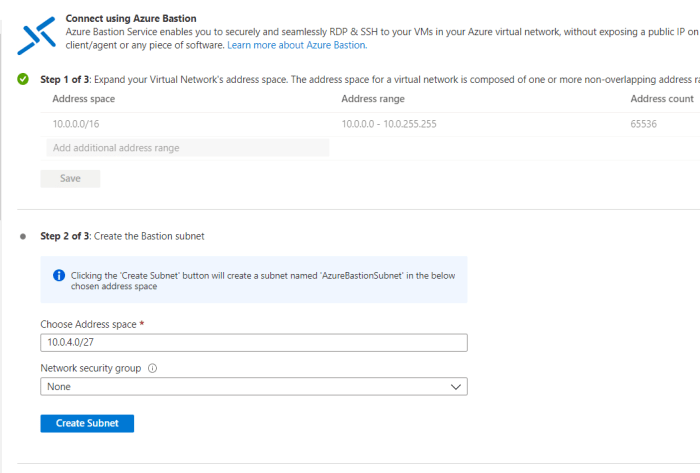Click the Address space column header

[x=83, y=99]
